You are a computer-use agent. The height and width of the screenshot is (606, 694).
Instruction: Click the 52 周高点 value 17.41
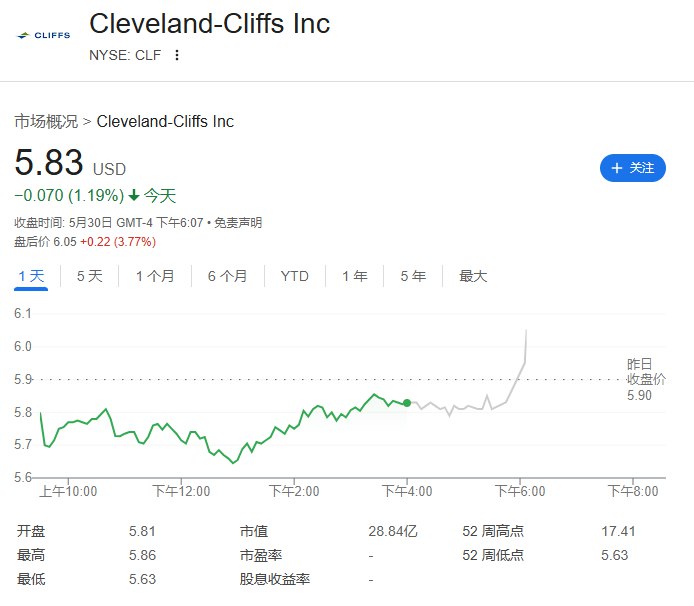[618, 531]
